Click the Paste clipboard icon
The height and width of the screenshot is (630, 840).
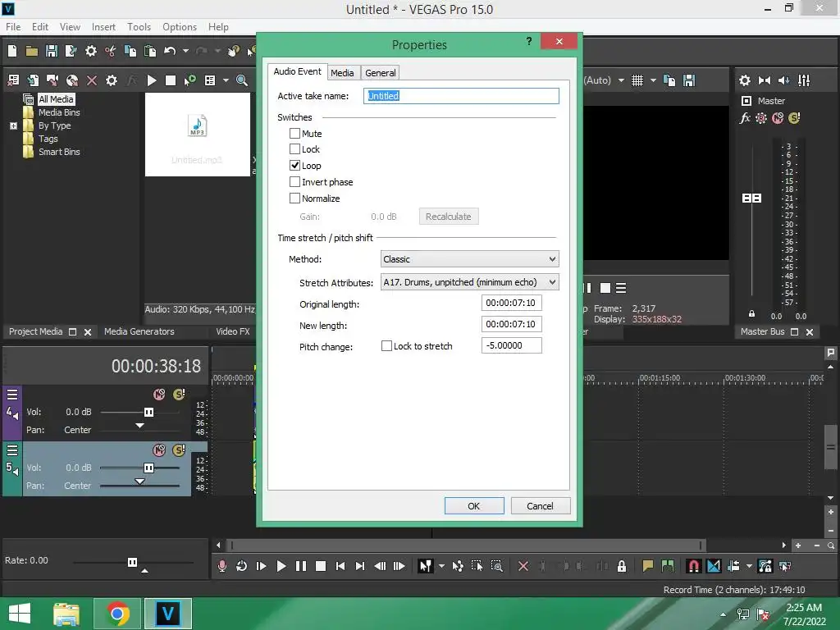(150, 51)
